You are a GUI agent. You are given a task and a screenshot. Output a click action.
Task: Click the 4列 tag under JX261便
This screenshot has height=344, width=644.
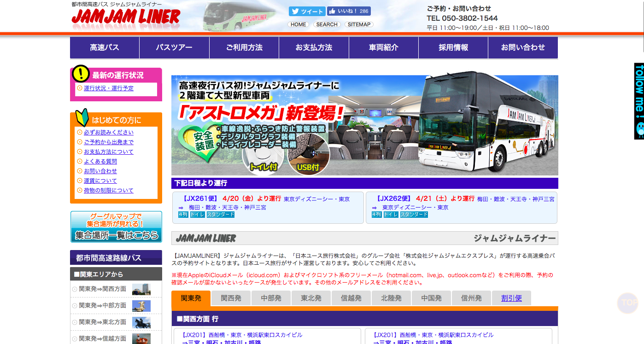click(183, 215)
